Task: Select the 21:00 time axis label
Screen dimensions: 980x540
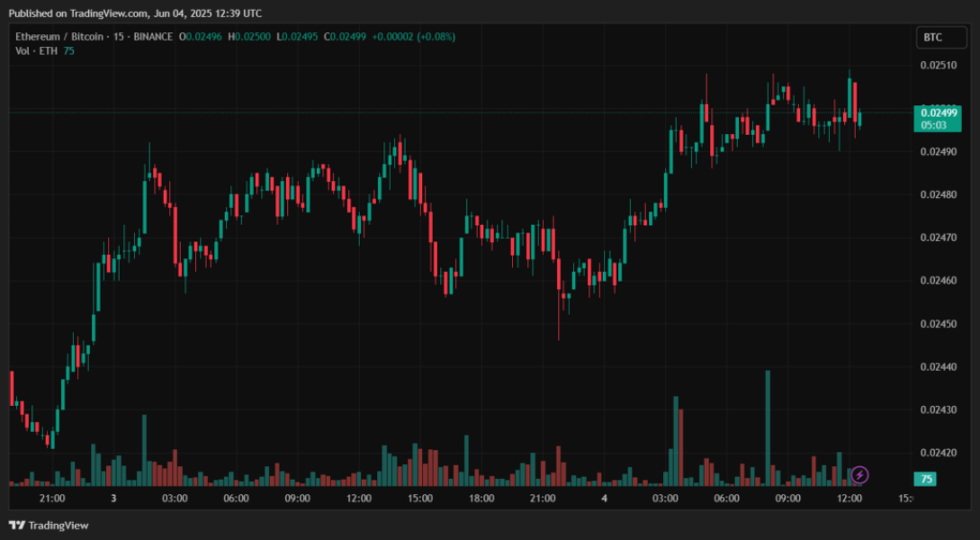Action: point(52,498)
